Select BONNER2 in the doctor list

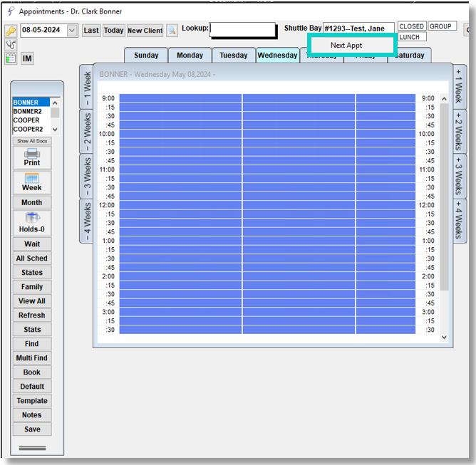tap(31, 111)
